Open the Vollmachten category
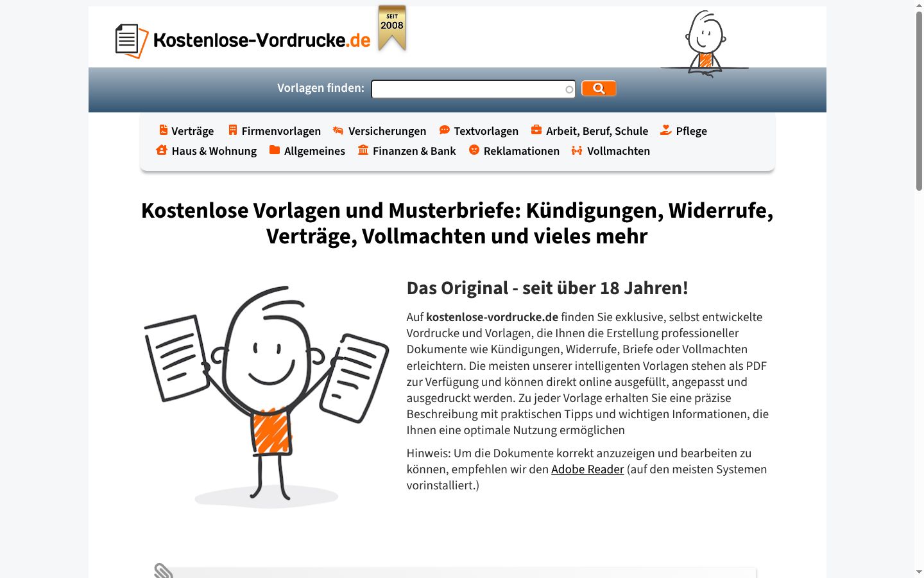Viewport: 924px width, 578px height. pyautogui.click(x=619, y=151)
